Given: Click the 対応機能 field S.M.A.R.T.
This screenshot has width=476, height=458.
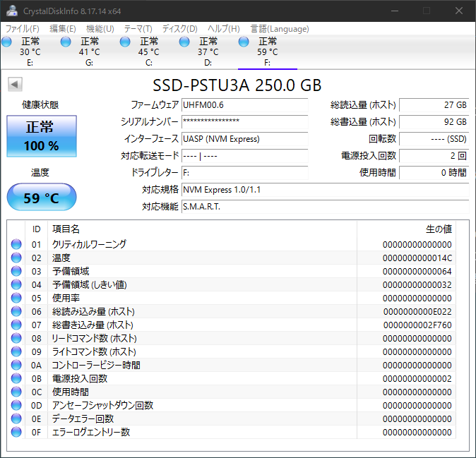Looking at the screenshot, I should pos(326,207).
